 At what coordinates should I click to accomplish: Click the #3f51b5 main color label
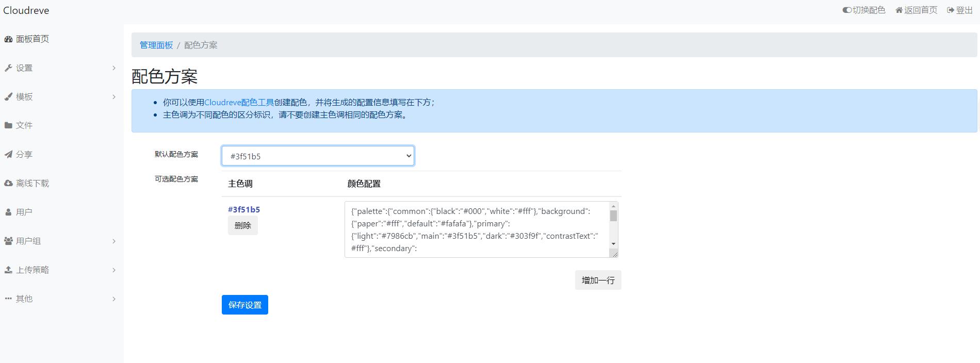[244, 209]
